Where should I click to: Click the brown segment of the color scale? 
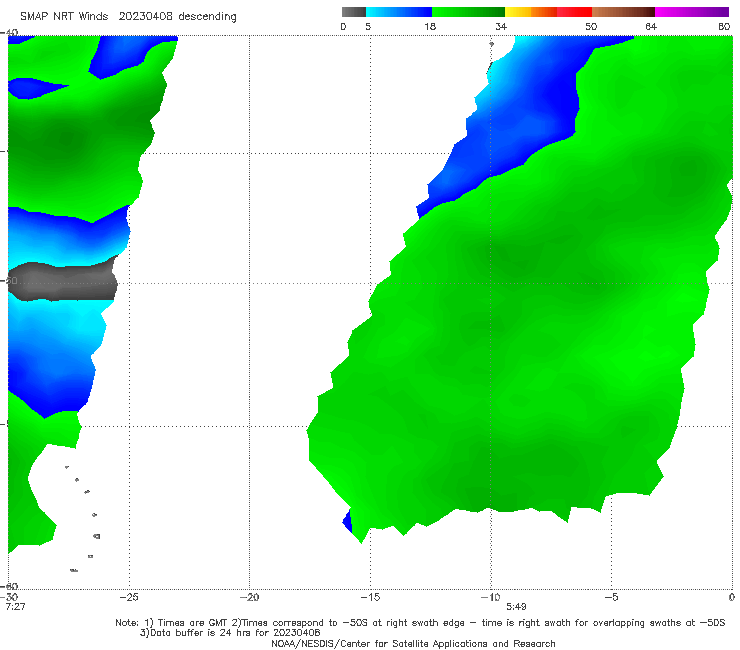623,12
